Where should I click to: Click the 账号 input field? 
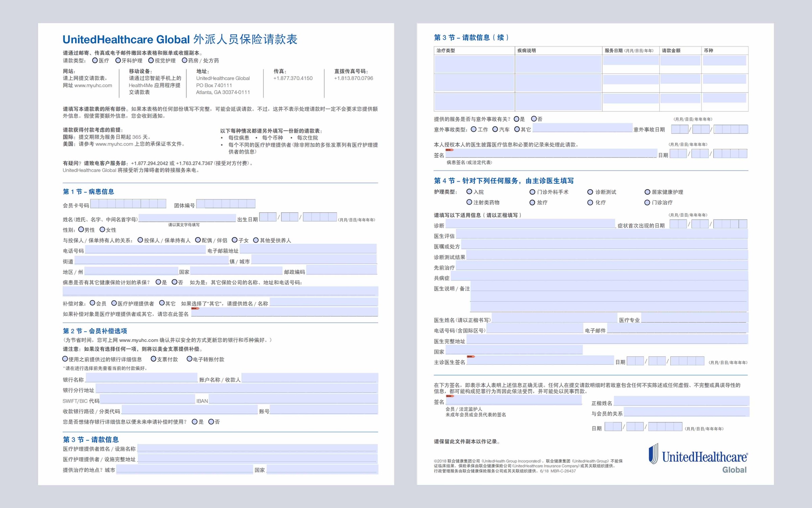coord(324,409)
